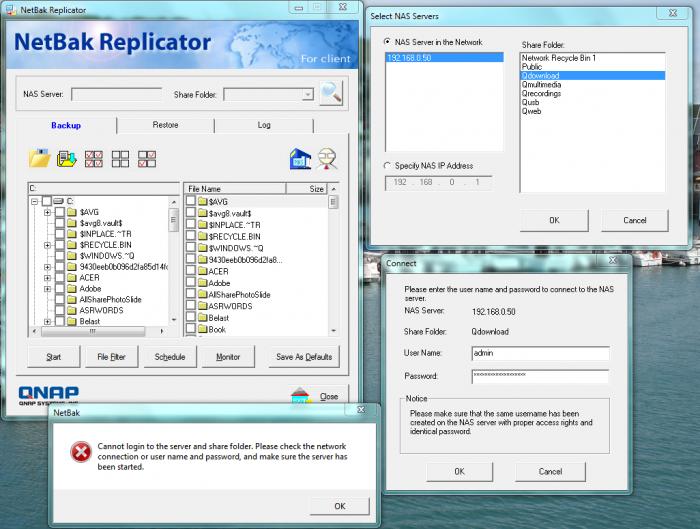Click Cancel in Select NAS Servers dialog
This screenshot has width=700, height=529.
pyautogui.click(x=634, y=220)
